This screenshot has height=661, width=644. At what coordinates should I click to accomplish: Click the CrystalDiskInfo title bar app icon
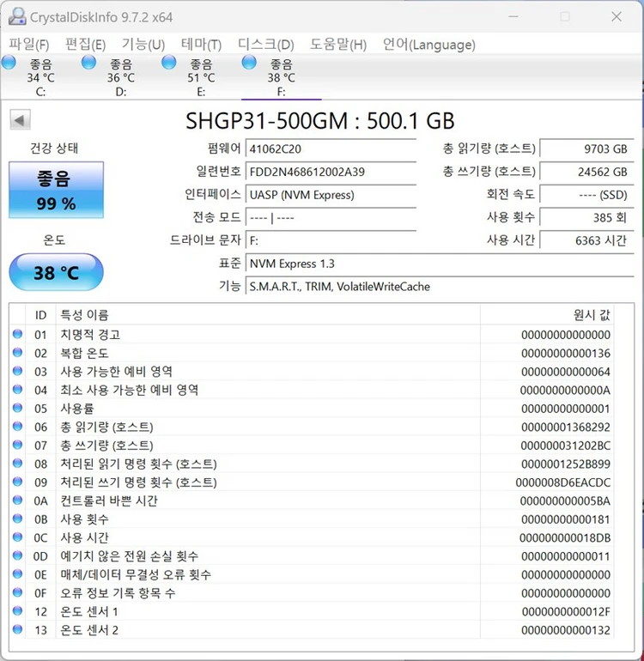[x=17, y=17]
